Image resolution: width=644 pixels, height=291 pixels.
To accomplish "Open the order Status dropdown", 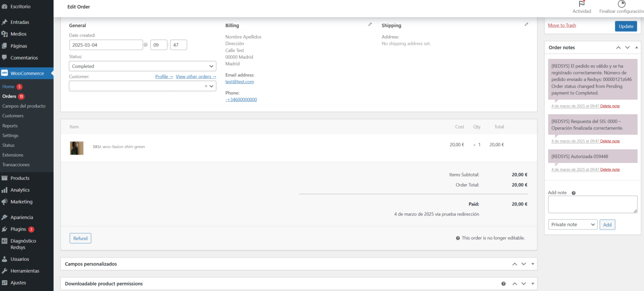I will (142, 66).
